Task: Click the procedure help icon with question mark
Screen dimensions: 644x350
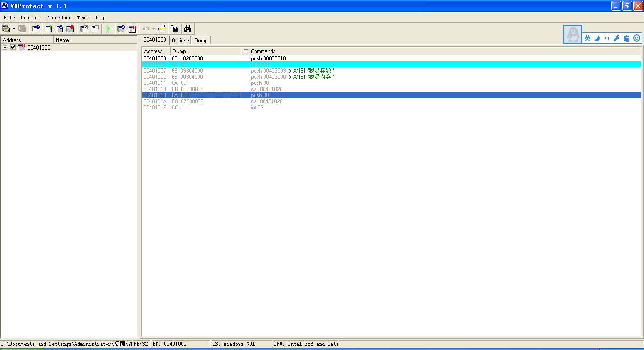Action: pos(36,29)
